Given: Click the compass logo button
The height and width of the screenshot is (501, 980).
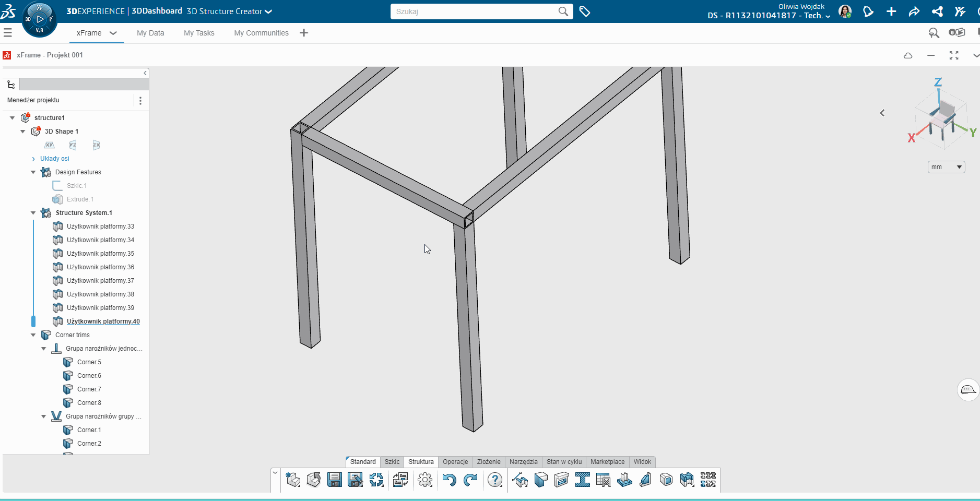Looking at the screenshot, I should pos(40,20).
